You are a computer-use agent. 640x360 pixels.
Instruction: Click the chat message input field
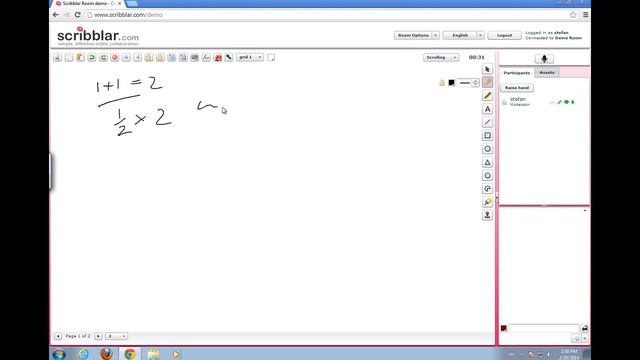[543, 328]
